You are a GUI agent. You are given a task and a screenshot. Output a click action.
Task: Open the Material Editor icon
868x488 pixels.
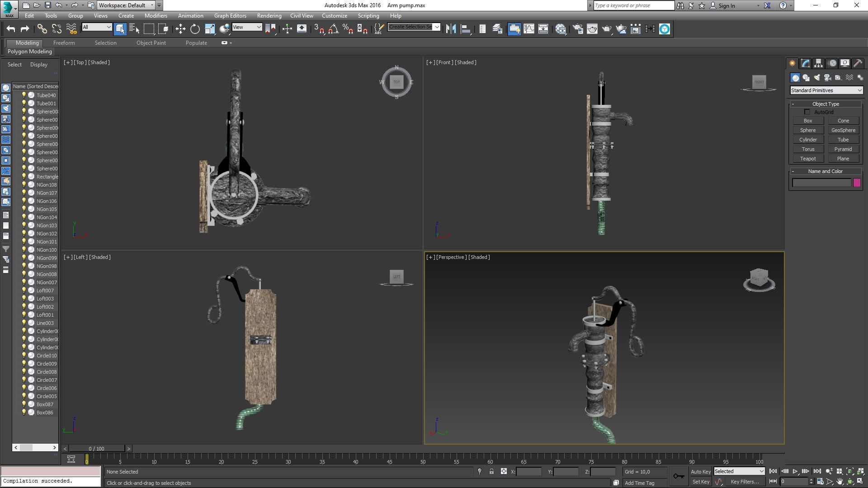561,29
